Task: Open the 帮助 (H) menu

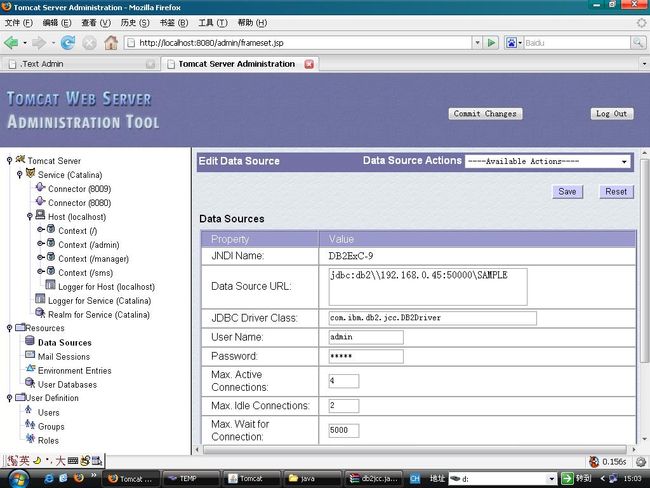Action: [252, 23]
